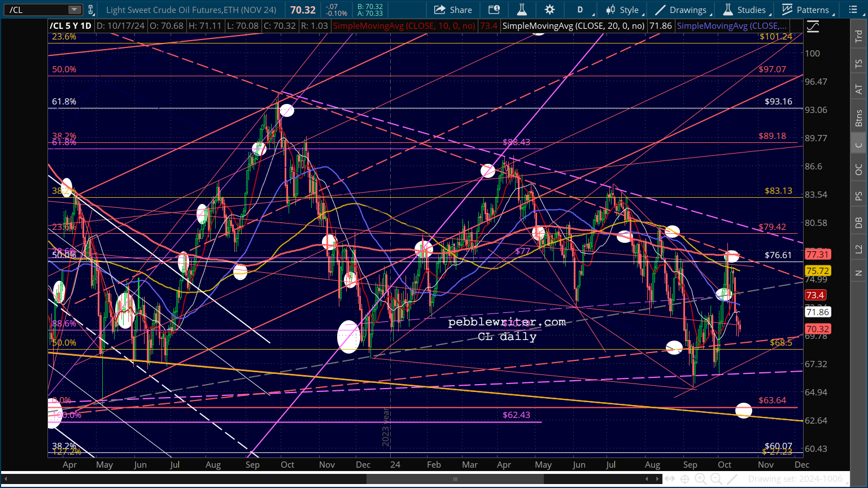Click the $63.64 level label

[x=773, y=400]
